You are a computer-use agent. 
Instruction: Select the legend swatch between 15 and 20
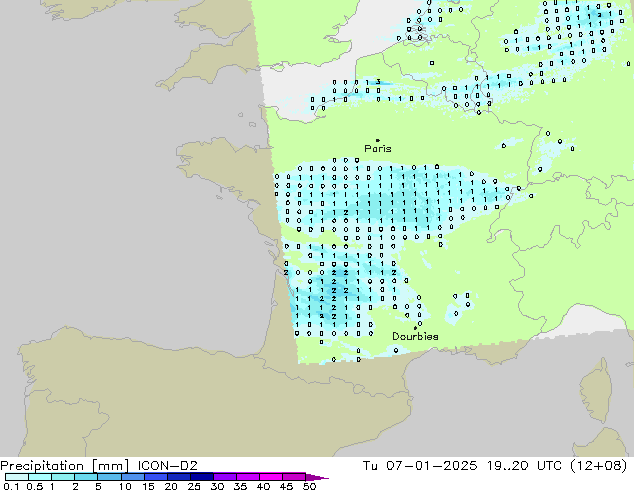(155, 477)
